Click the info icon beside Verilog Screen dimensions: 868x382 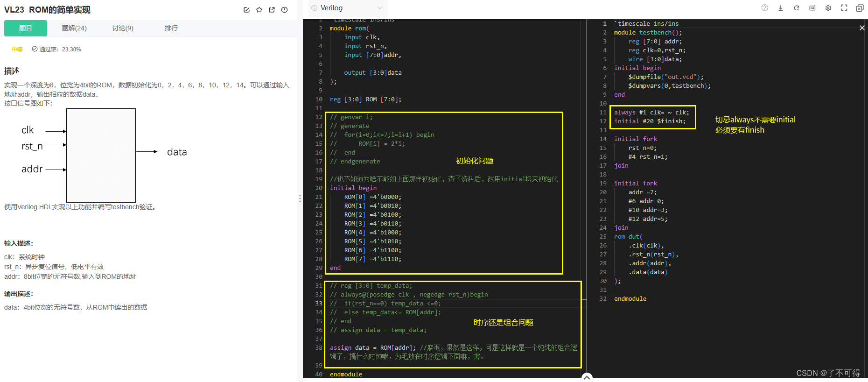tap(315, 8)
